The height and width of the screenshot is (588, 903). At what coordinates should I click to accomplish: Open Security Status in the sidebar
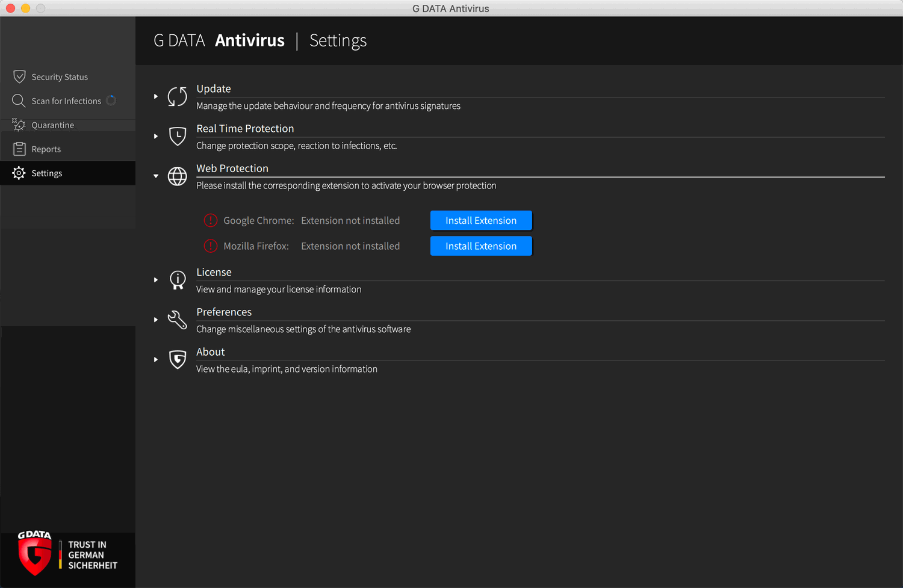coord(60,77)
